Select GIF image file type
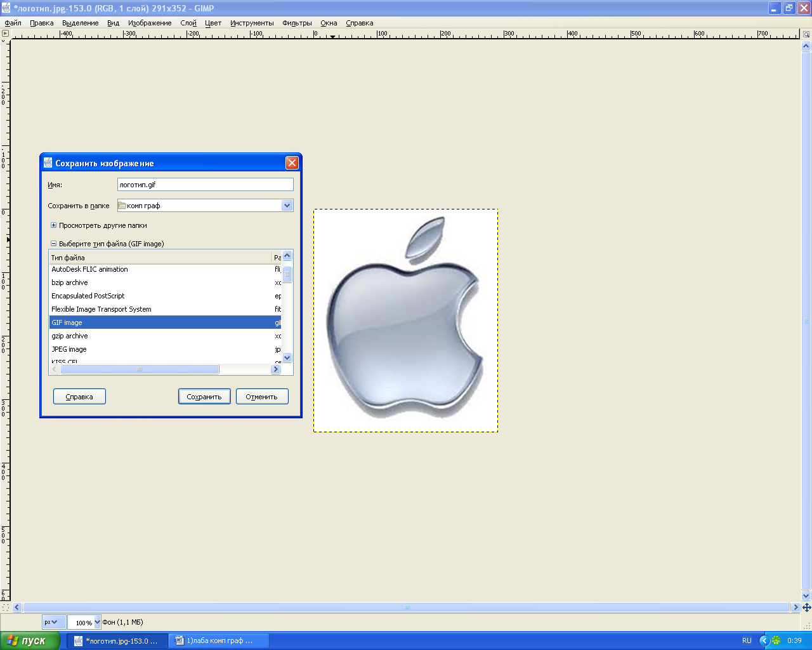The height and width of the screenshot is (650, 812). [x=166, y=322]
